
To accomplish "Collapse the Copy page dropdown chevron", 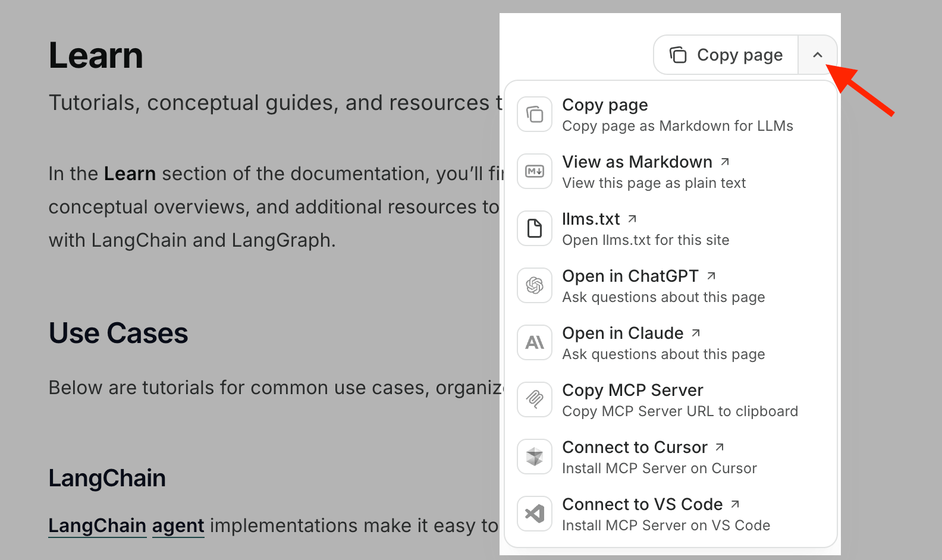I will click(x=818, y=55).
